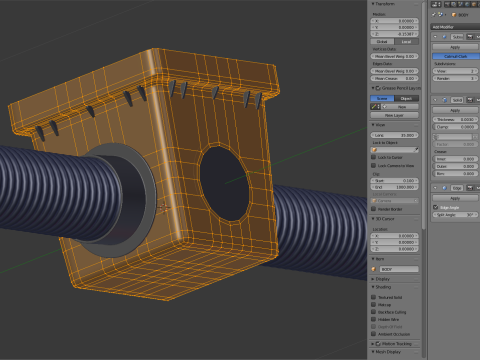Apply the Subsurf modifier
The width and height of the screenshot is (480, 360).
point(455,47)
